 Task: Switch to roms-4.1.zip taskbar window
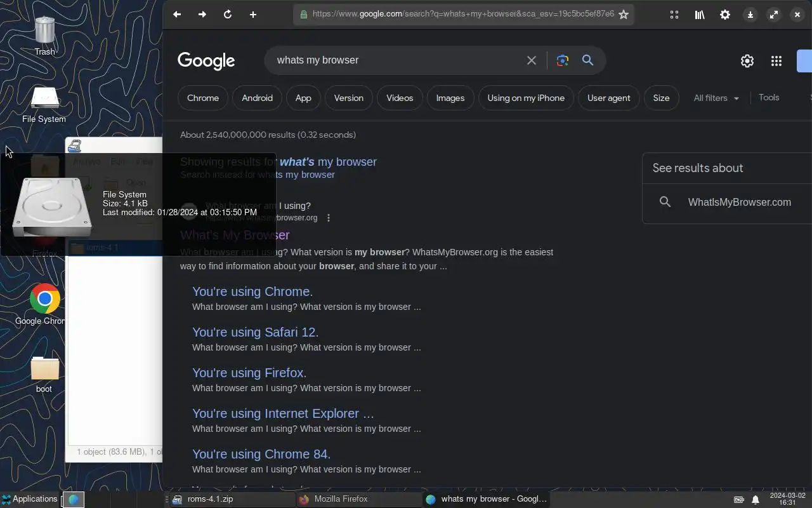click(x=232, y=499)
